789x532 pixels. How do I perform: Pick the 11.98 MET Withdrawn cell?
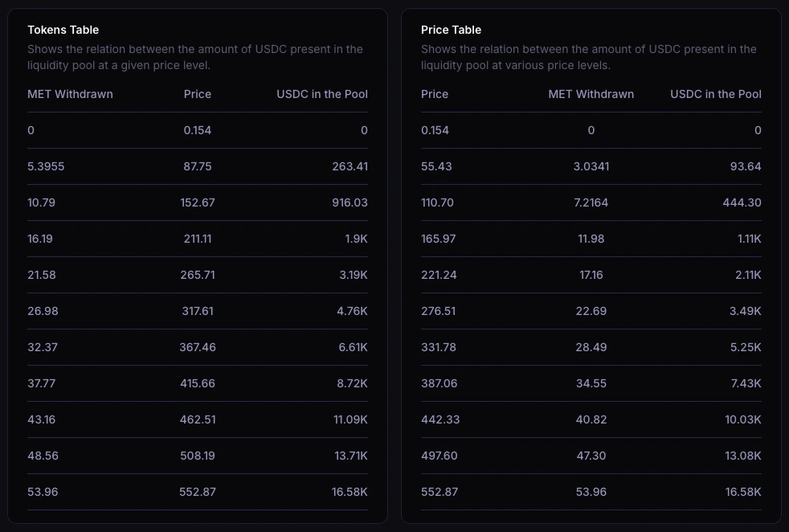coord(591,239)
